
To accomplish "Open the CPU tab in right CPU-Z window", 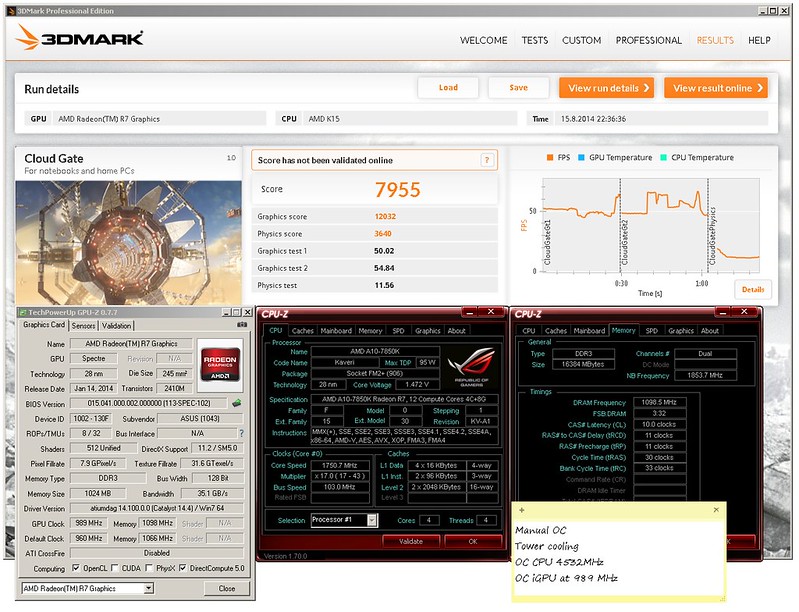I will click(x=528, y=331).
